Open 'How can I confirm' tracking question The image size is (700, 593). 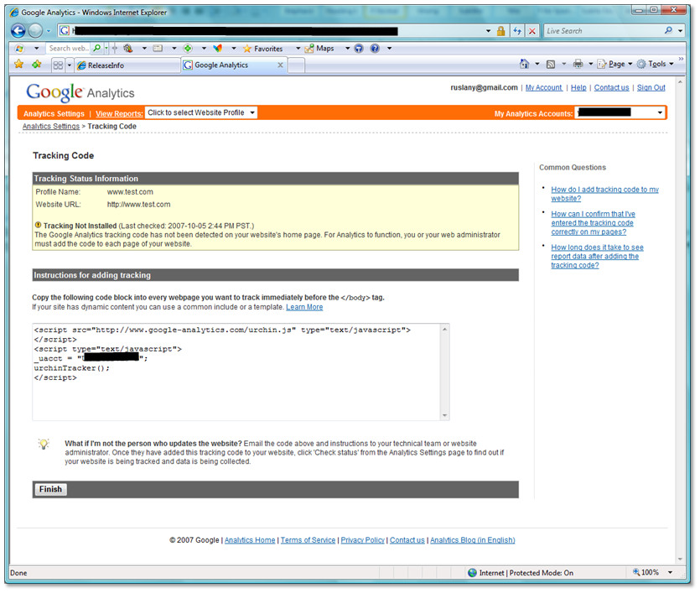(x=593, y=223)
